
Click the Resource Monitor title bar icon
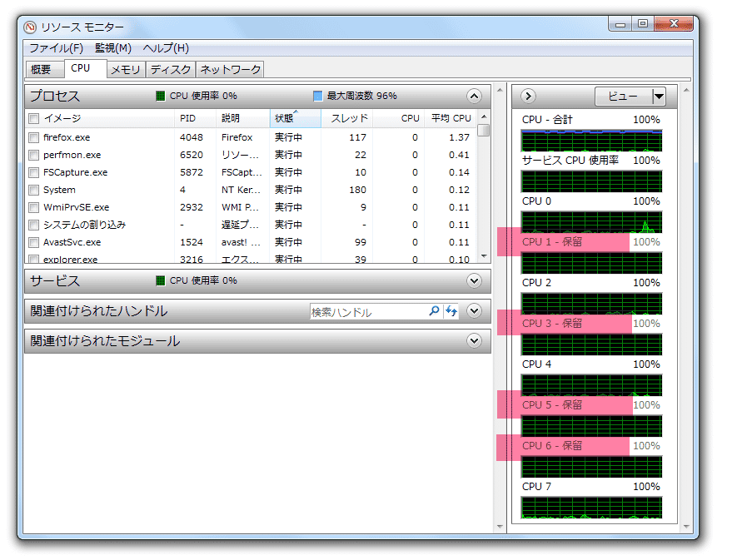pyautogui.click(x=30, y=27)
